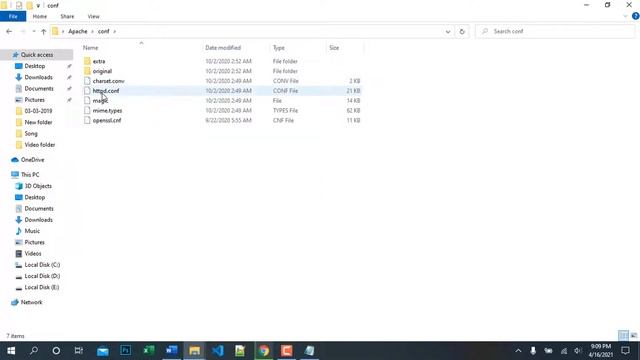Sort files by the Name column

tap(91, 48)
